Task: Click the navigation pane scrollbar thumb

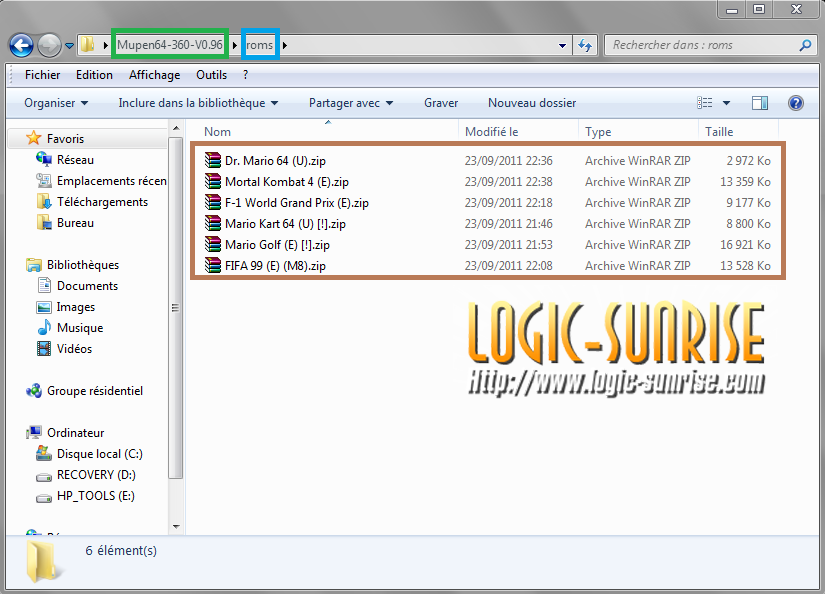Action: click(x=176, y=308)
